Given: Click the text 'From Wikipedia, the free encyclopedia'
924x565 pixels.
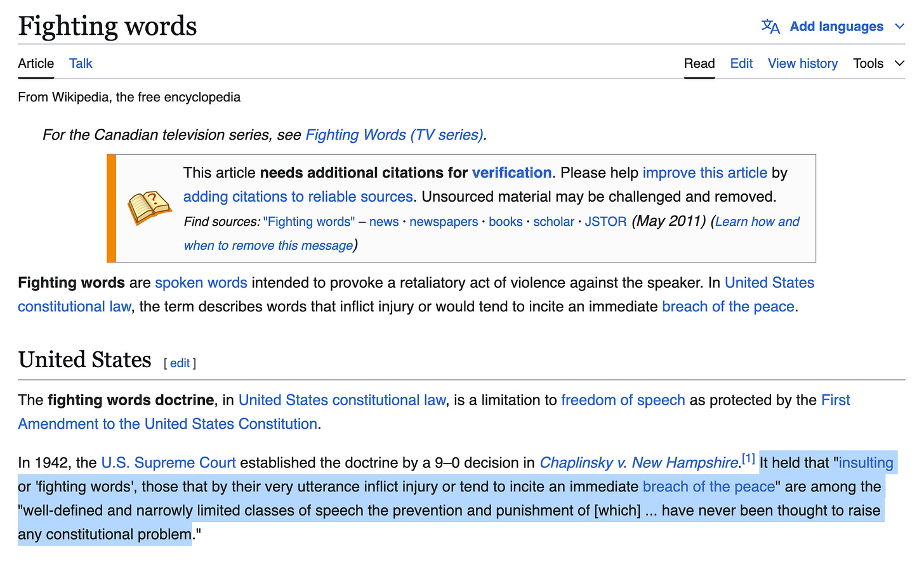Looking at the screenshot, I should [x=129, y=97].
